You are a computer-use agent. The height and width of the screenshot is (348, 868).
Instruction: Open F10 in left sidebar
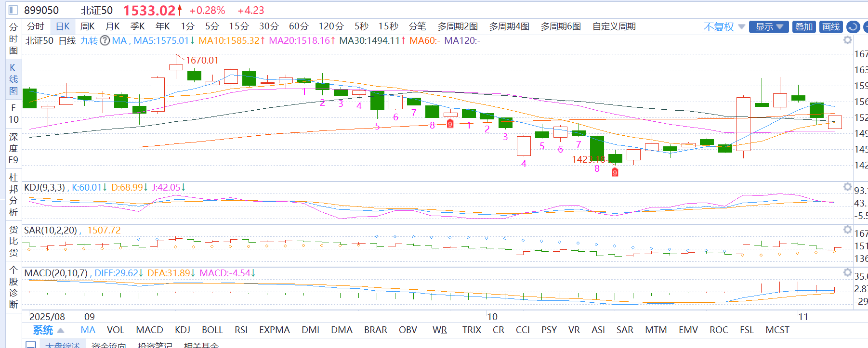pyautogui.click(x=13, y=114)
